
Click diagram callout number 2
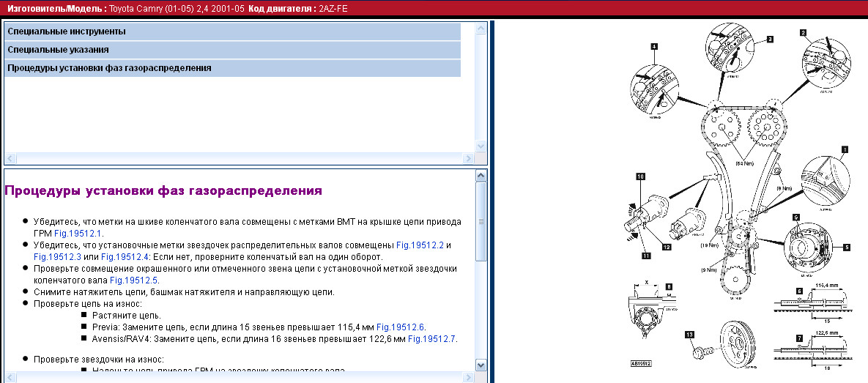pyautogui.click(x=803, y=33)
